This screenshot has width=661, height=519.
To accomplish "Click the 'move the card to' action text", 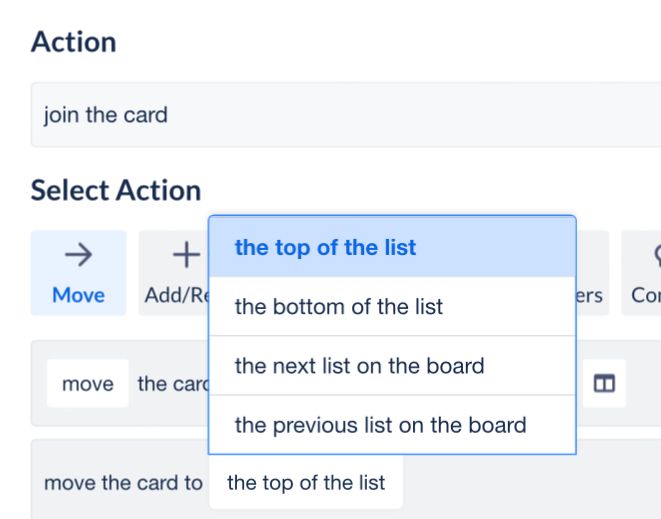I will (x=123, y=483).
